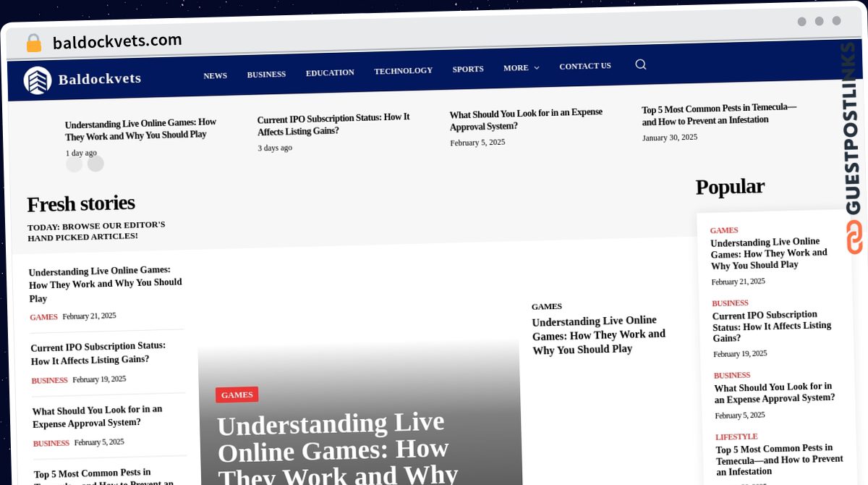This screenshot has width=868, height=485.
Task: Click the Popular BUSINESS tag above Expense Approval
Action: point(732,375)
